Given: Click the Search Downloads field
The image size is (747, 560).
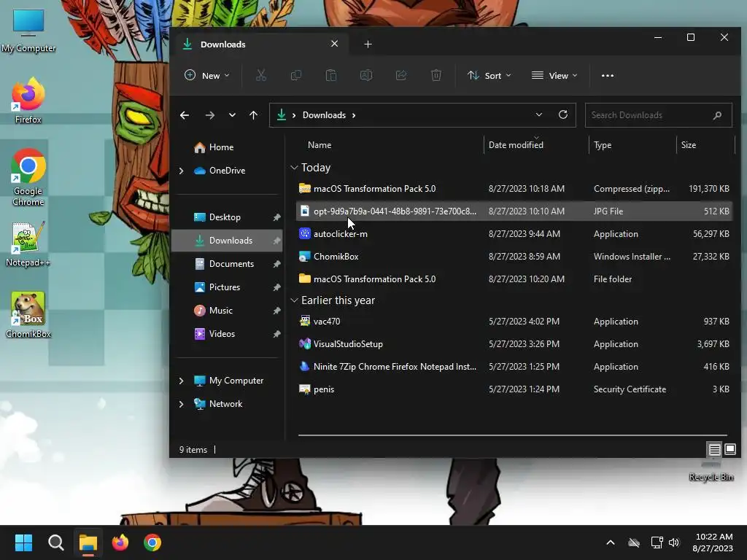Looking at the screenshot, I should point(659,115).
